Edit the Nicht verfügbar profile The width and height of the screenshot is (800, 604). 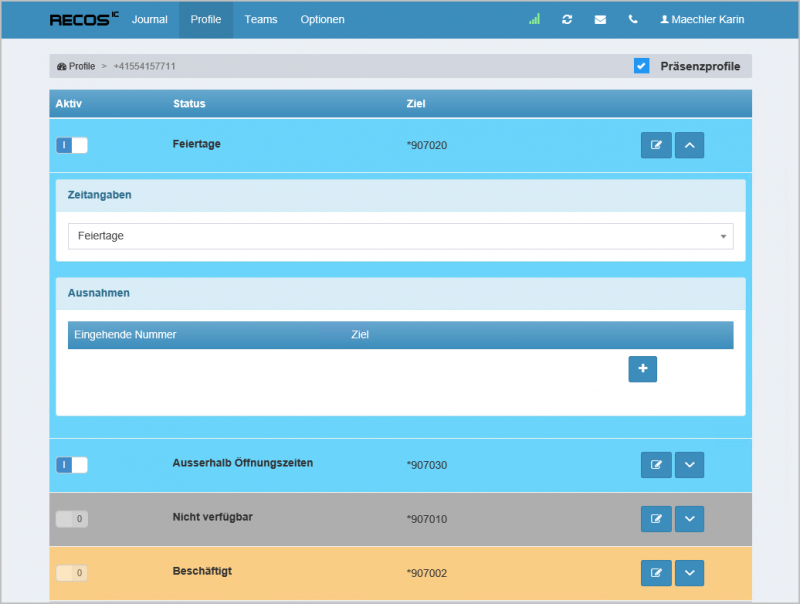656,519
